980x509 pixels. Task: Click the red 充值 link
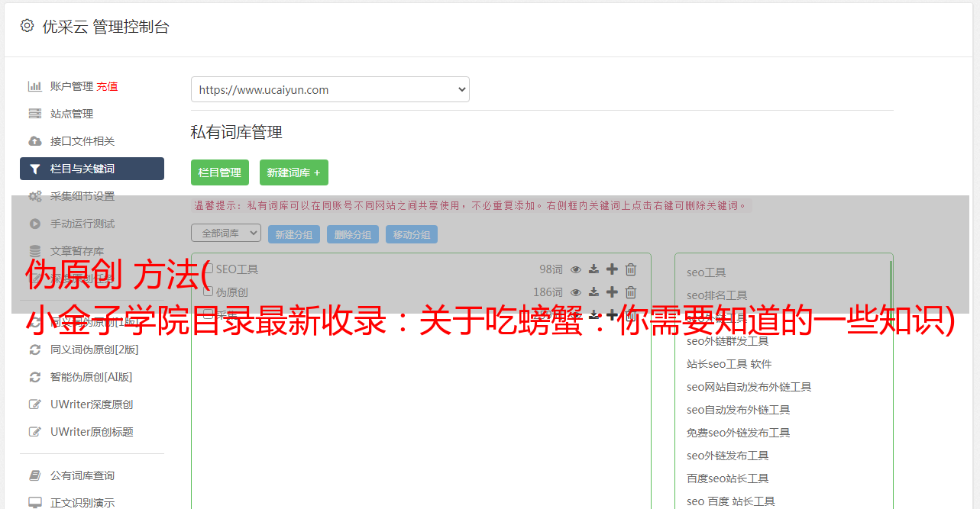(107, 86)
